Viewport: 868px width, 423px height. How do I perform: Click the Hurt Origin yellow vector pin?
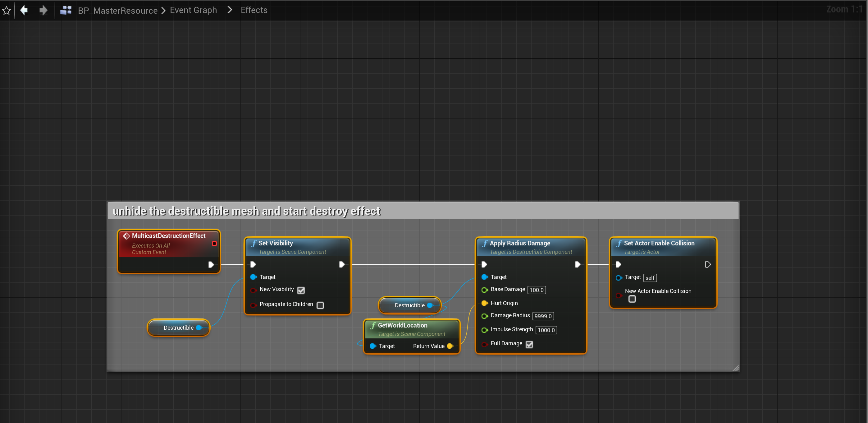coord(484,303)
